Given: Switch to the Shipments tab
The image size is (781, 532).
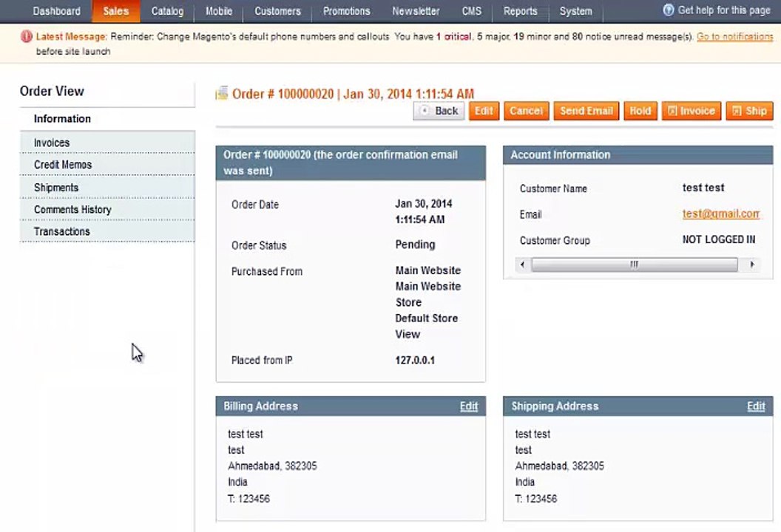Looking at the screenshot, I should [107, 187].
